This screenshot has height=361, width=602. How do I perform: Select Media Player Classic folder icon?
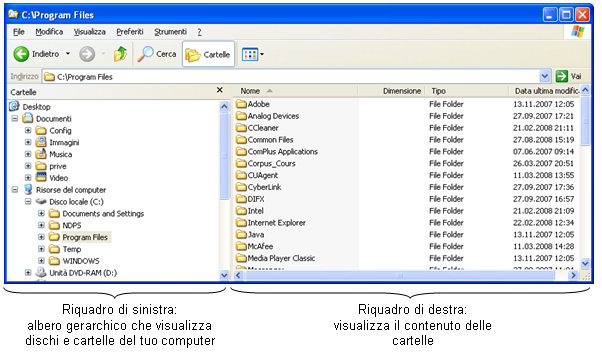[x=241, y=258]
